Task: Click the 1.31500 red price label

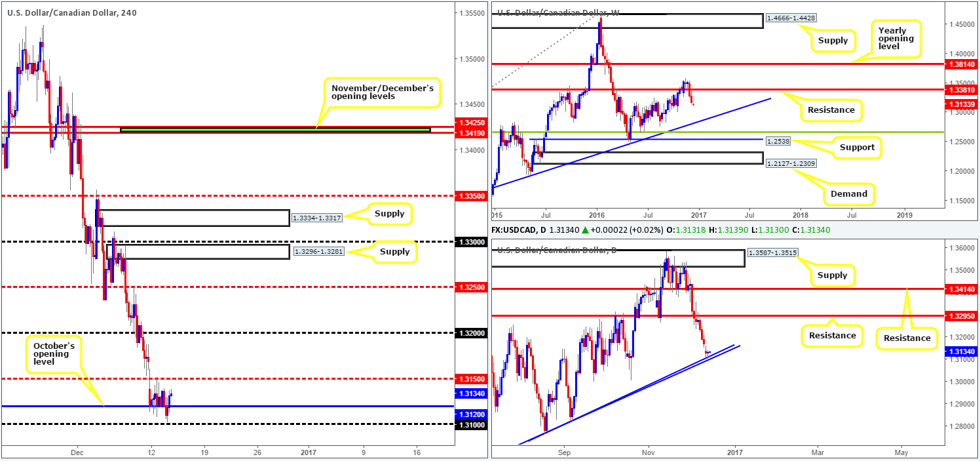Action: click(470, 379)
